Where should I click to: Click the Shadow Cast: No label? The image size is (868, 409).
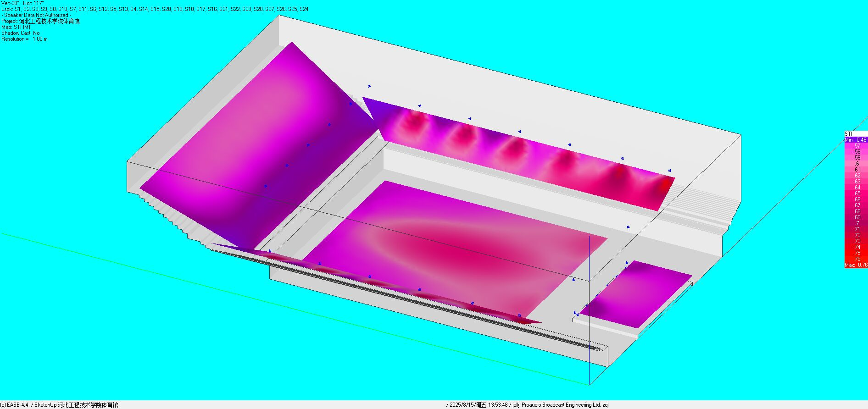tap(20, 33)
